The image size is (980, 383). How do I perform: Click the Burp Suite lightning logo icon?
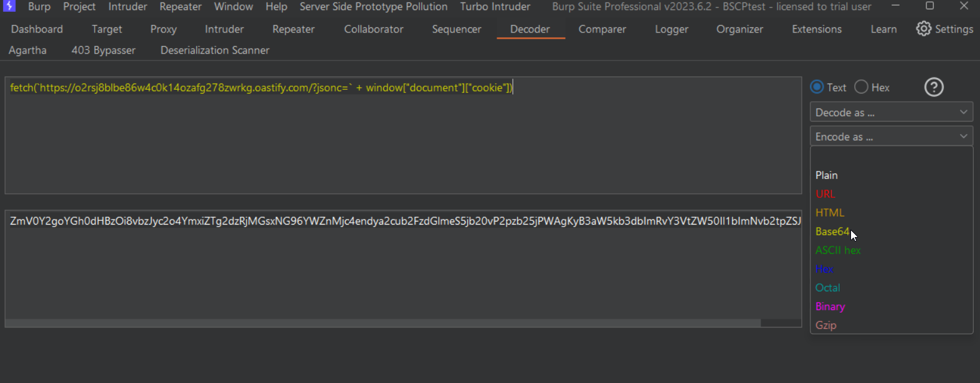coord(9,6)
